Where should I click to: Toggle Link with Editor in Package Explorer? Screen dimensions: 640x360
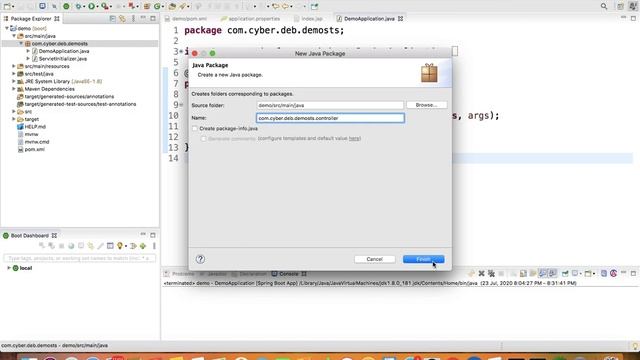(122, 19)
